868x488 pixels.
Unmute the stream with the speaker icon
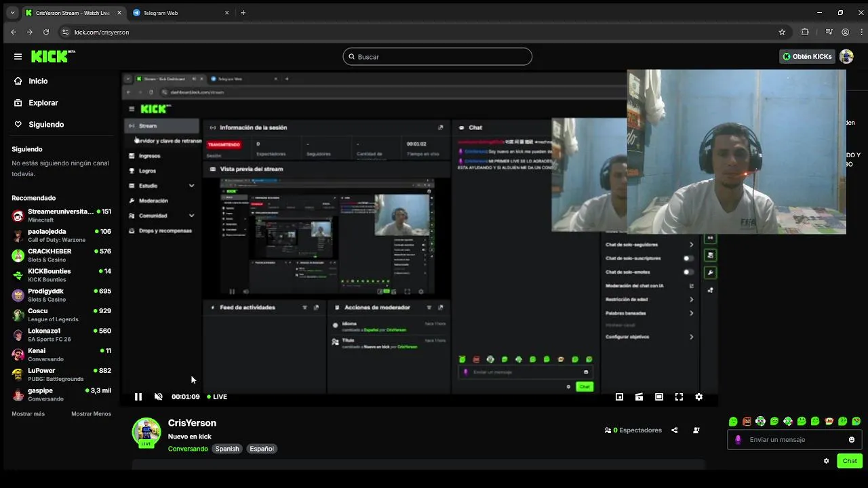[x=158, y=396]
